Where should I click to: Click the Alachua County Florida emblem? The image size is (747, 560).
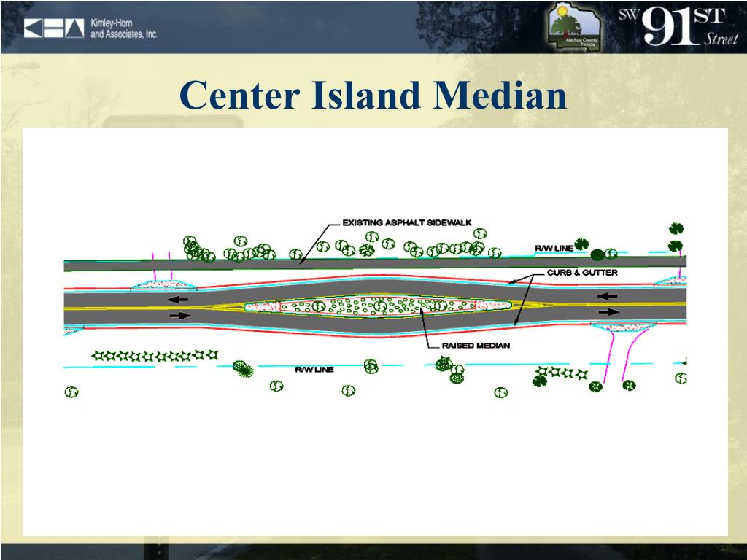coord(575,28)
